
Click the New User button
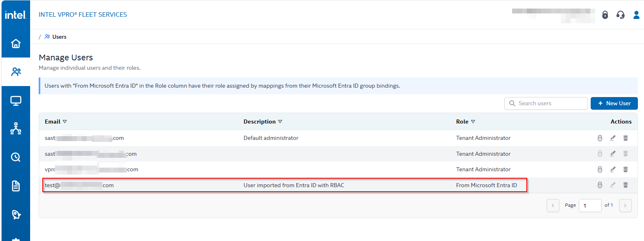(614, 103)
